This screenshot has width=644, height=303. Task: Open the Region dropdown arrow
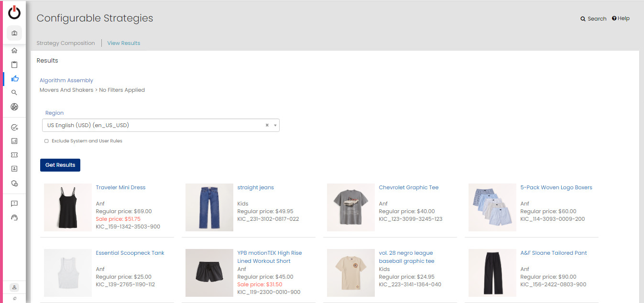(x=275, y=126)
